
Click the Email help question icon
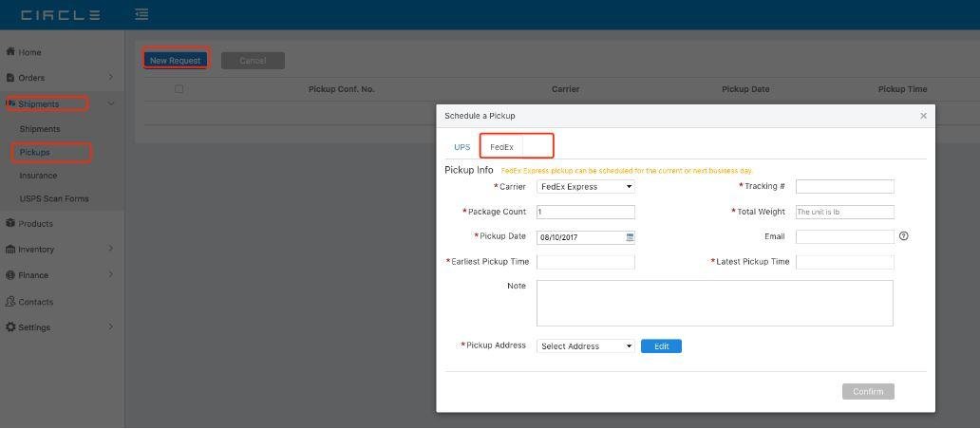tap(903, 236)
